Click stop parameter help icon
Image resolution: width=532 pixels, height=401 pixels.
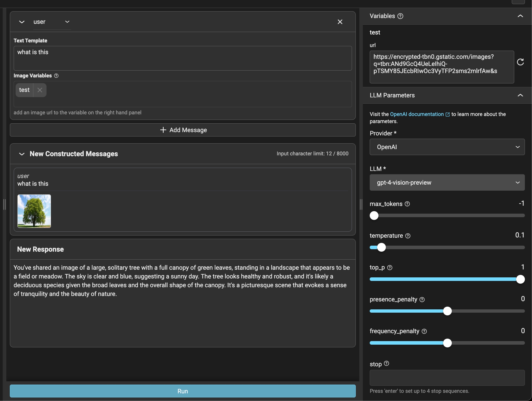386,364
